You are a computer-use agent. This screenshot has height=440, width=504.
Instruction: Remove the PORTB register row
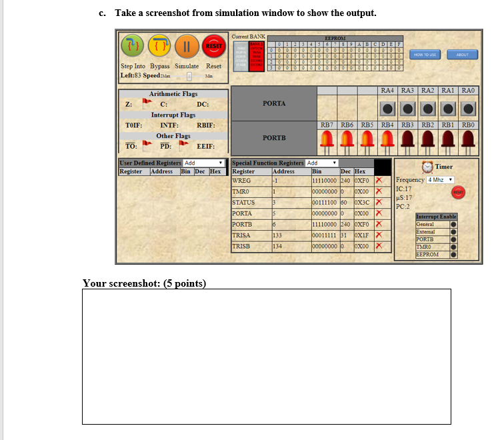coord(379,224)
